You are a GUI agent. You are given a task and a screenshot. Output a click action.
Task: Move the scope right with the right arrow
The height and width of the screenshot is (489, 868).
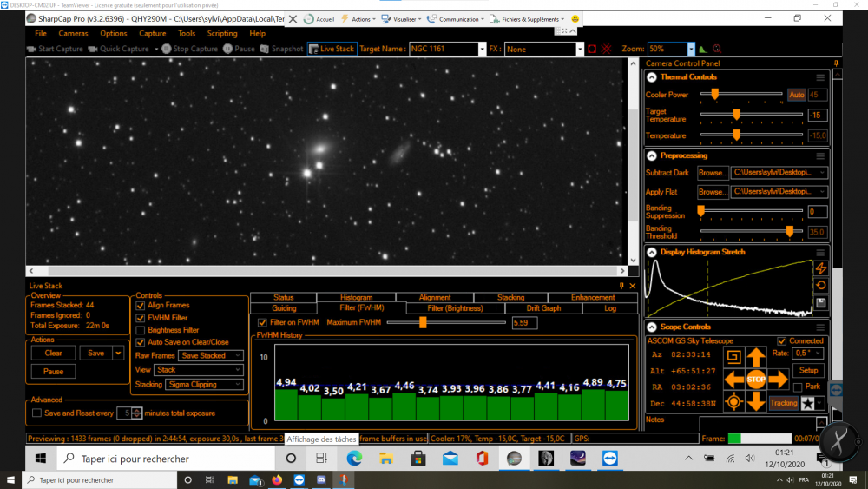(778, 380)
